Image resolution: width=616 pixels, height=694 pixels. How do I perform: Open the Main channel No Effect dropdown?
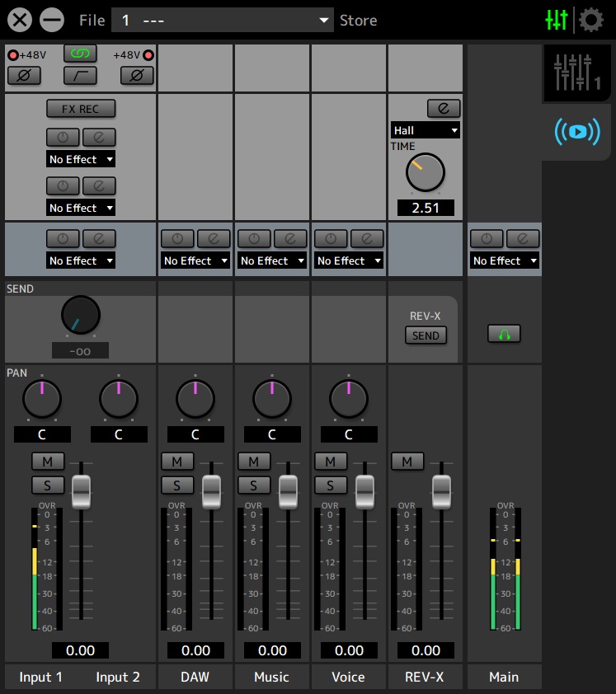click(505, 260)
